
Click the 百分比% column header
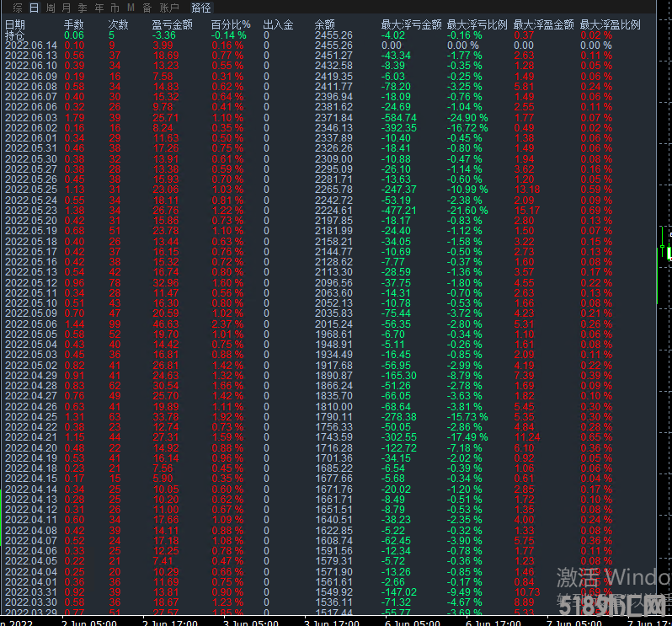tap(230, 25)
